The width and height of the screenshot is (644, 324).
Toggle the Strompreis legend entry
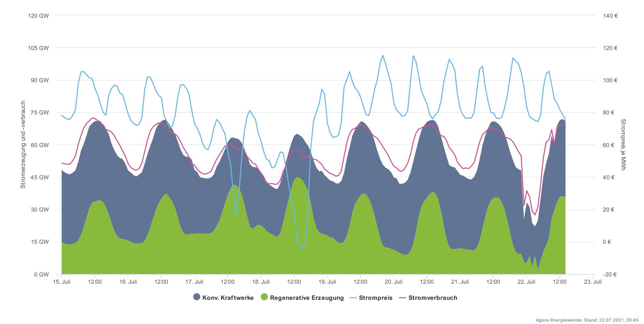tap(371, 298)
